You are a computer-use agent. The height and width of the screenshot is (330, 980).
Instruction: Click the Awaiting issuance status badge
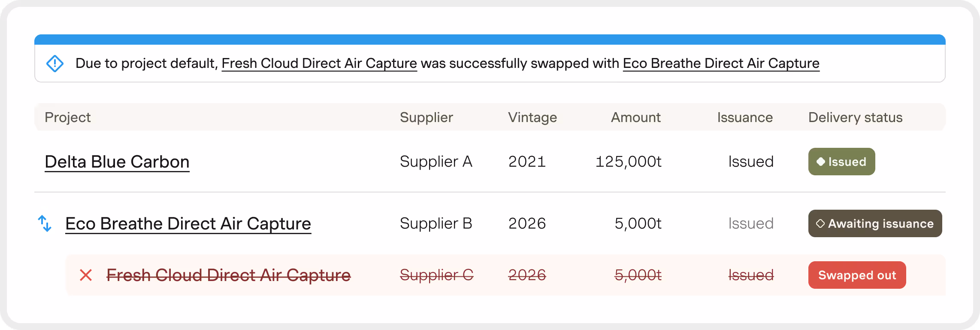click(x=875, y=223)
